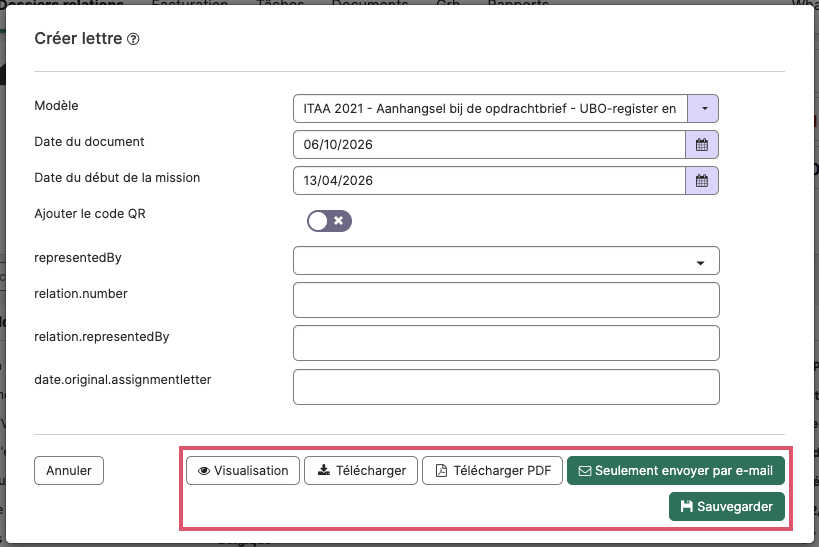Edit the Date du document value

tap(489, 145)
